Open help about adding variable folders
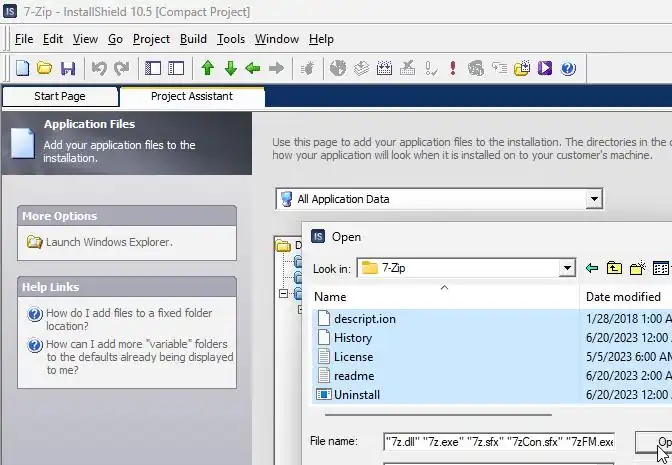672x465 pixels. pyautogui.click(x=140, y=357)
